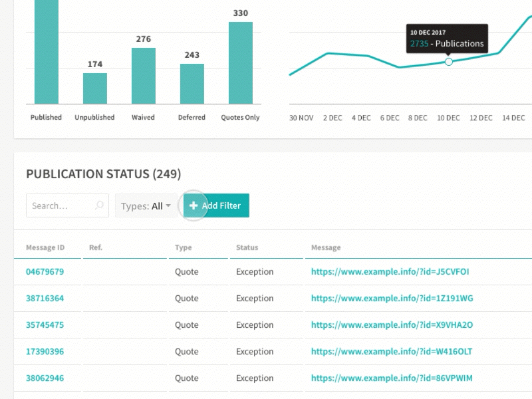The height and width of the screenshot is (399, 532).
Task: Focus the Search input field
Action: 59,206
